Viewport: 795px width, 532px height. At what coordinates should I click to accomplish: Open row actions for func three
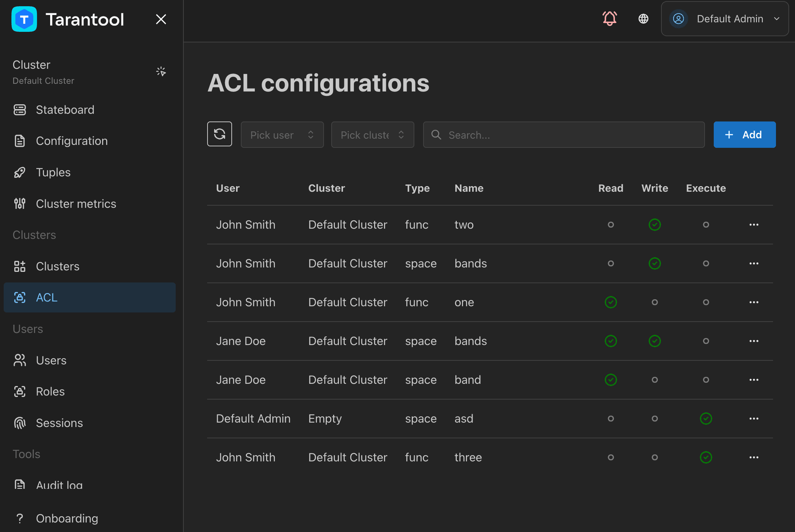pos(754,457)
